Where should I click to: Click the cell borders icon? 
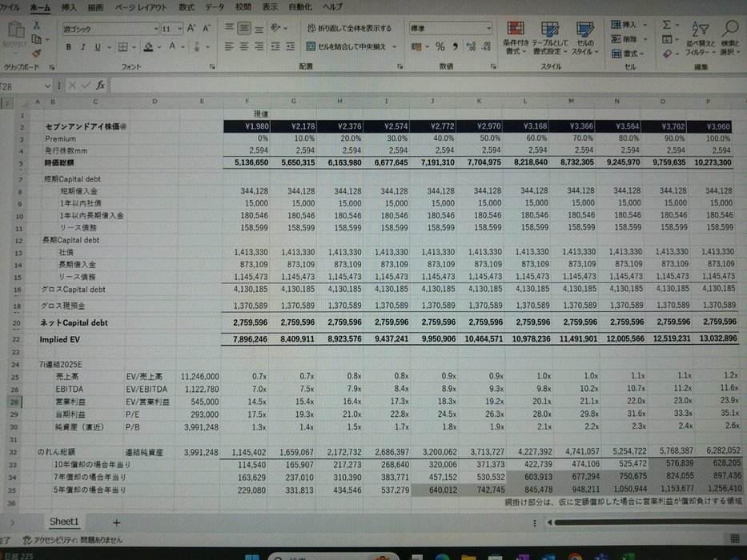[123, 46]
